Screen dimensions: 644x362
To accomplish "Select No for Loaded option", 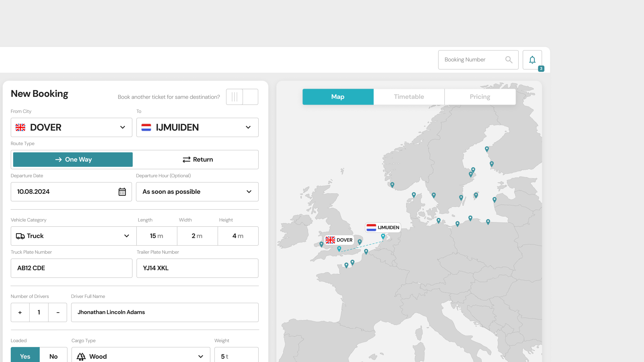I will click(x=53, y=356).
